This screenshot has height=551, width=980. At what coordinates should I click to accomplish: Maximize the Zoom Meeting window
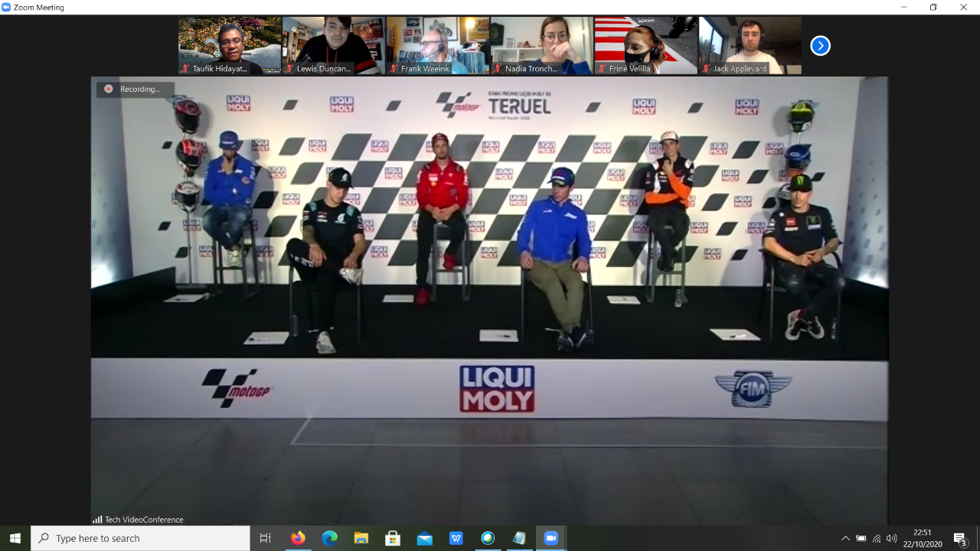click(933, 7)
